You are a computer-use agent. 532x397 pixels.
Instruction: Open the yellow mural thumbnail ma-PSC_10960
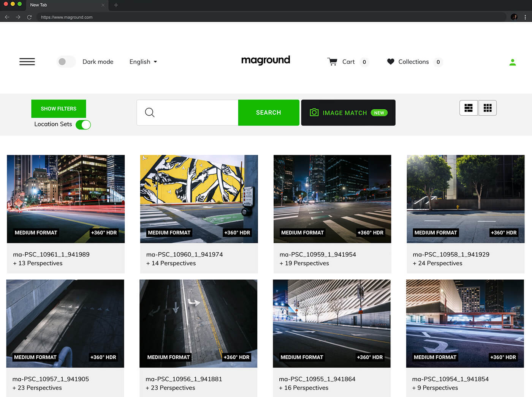click(x=199, y=198)
